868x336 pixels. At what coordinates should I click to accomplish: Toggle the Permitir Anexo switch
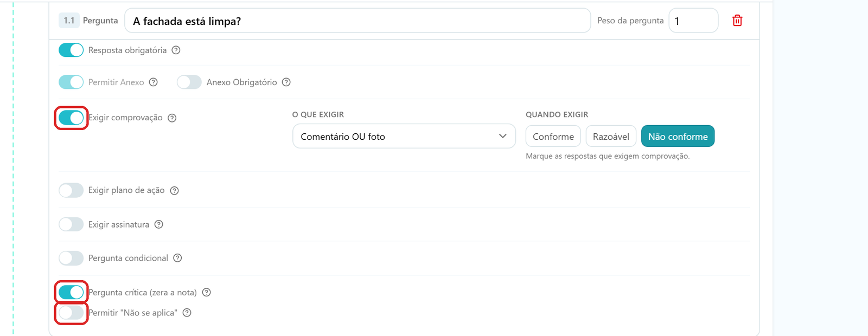71,82
